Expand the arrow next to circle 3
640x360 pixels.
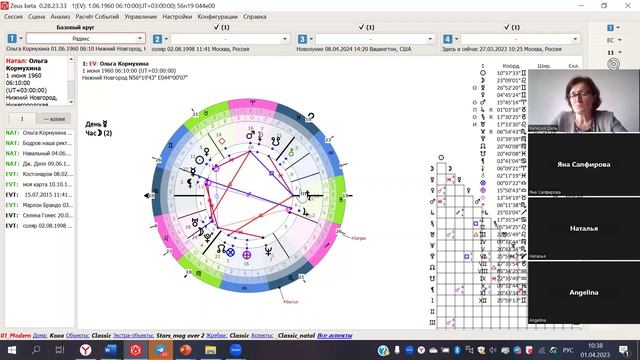[x=311, y=39]
